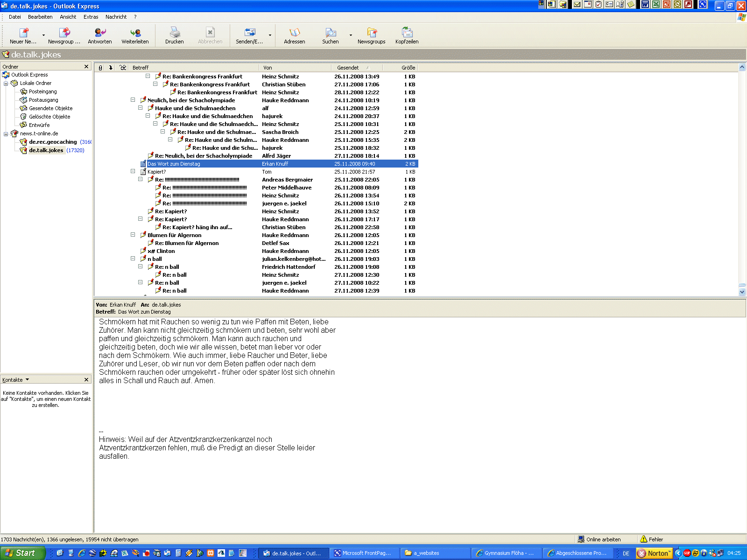This screenshot has height=560, width=747.
Task: Click Senden/Empfangen toolbar icon
Action: [x=249, y=33]
